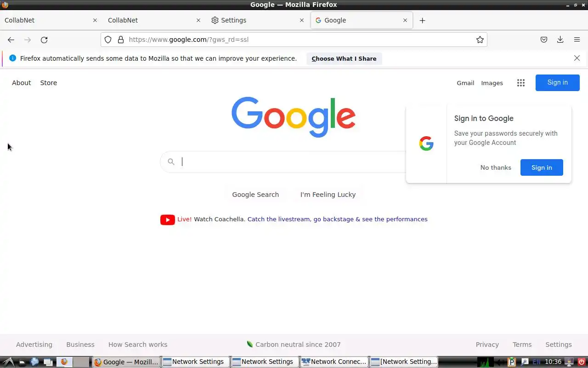Open the Advertising footer link

tap(34, 345)
